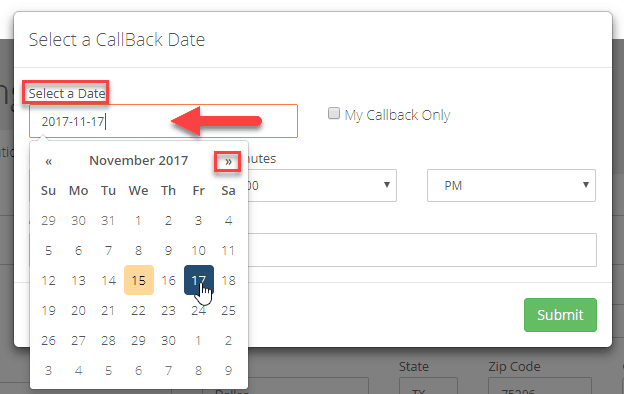Screen dimensions: 624x394
Task: Click the Select a Date input field
Action: [x=163, y=121]
